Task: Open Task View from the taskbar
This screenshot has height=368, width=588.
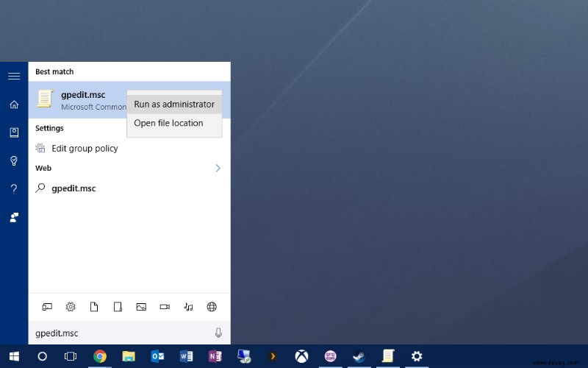Action: [x=71, y=356]
